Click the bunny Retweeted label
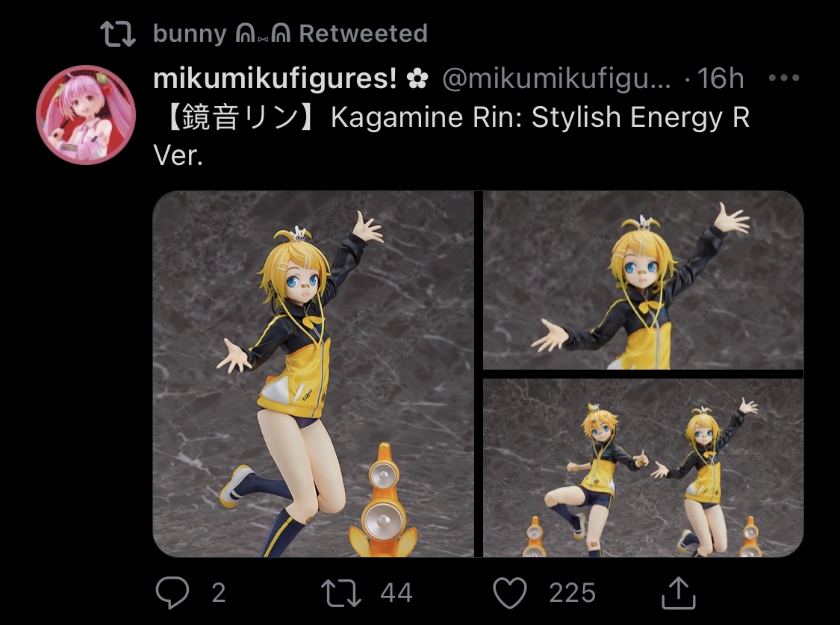 pos(290,34)
